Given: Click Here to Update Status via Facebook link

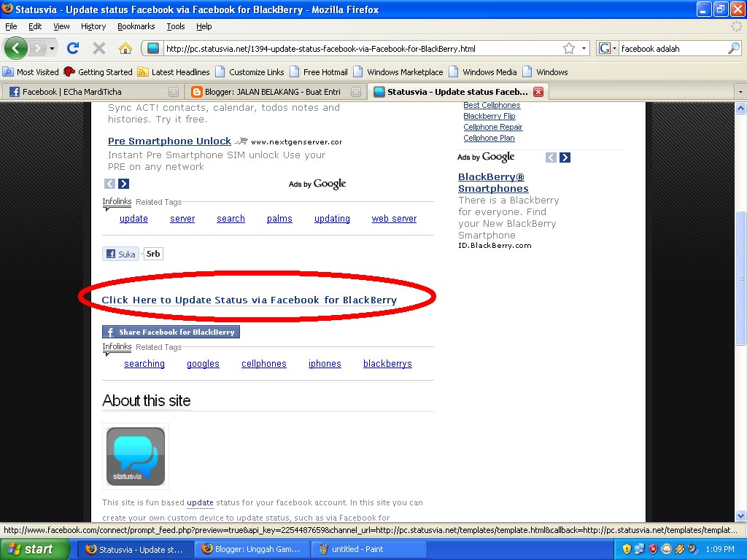Looking at the screenshot, I should click(x=249, y=300).
